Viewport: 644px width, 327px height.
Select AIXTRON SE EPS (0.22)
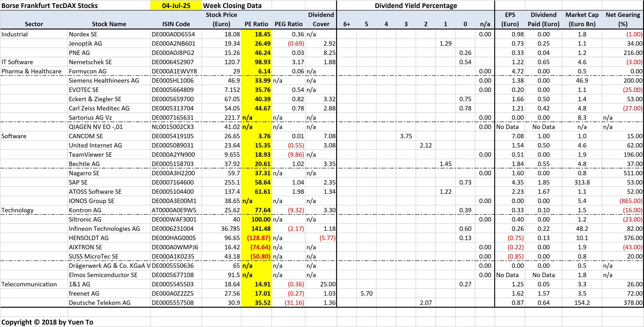510,247
